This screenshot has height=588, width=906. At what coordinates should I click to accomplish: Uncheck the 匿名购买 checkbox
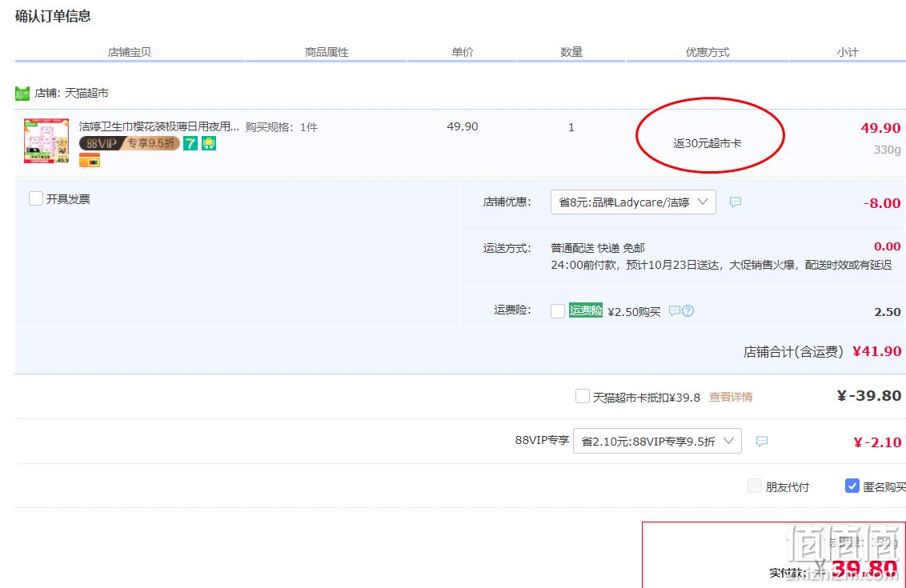[x=852, y=486]
